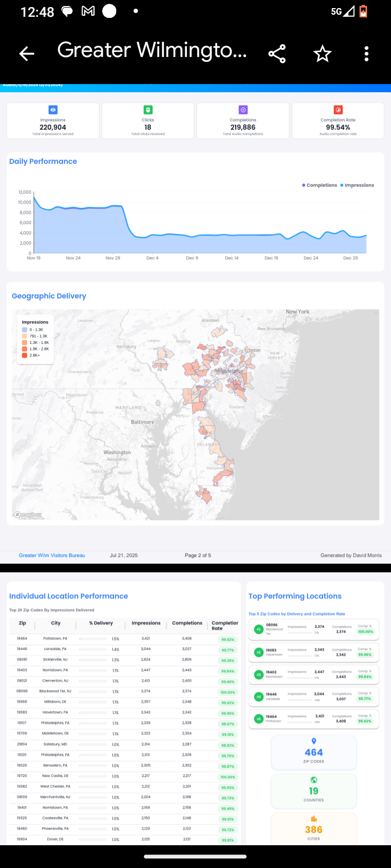Tap the Nov 29 label on chart axis
This screenshot has width=391, height=868.
113,258
